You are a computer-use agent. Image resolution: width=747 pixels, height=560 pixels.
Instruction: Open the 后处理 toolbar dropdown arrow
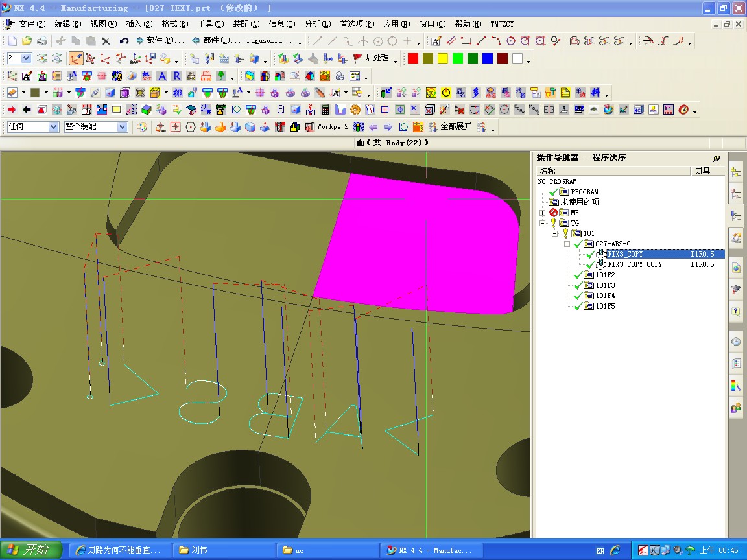tap(396, 61)
